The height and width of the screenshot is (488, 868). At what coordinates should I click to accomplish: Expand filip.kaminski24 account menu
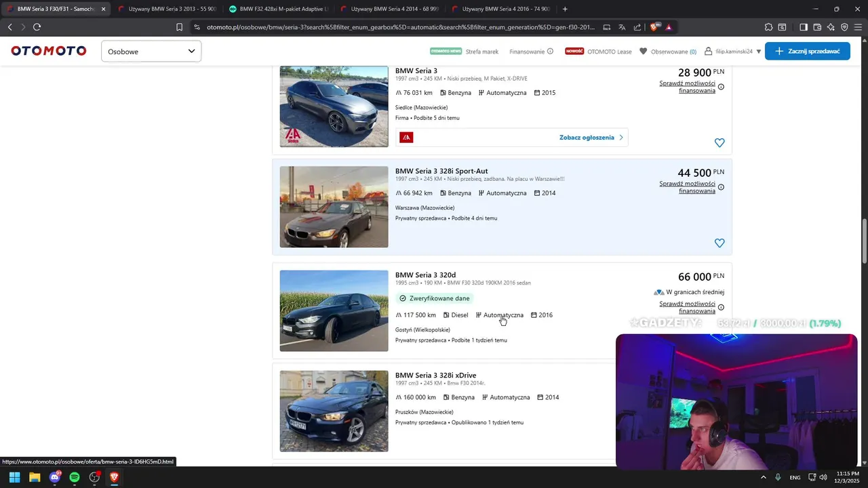click(x=758, y=52)
